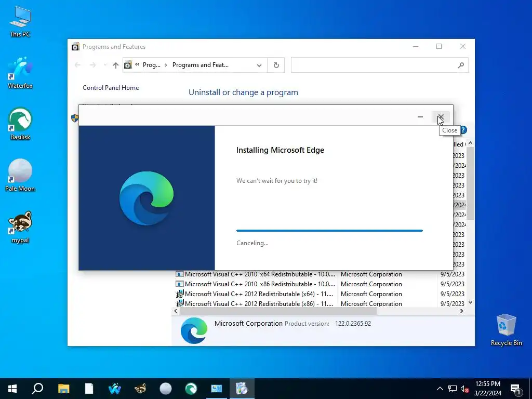Select the Pale Moon desktop shortcut
The height and width of the screenshot is (399, 532).
[x=20, y=176]
